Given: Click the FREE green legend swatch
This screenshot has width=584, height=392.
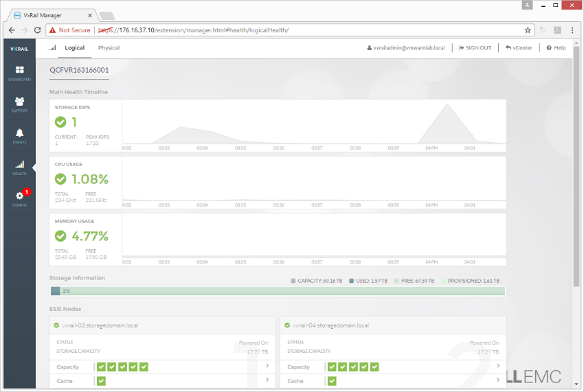Looking at the screenshot, I should [396, 281].
